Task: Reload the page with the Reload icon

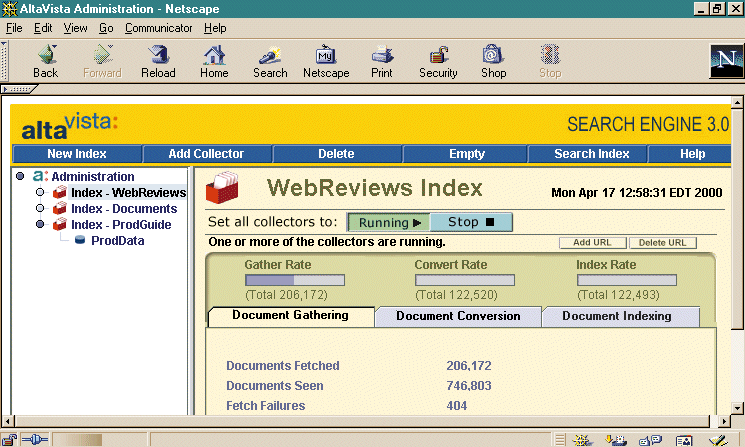Action: [159, 55]
